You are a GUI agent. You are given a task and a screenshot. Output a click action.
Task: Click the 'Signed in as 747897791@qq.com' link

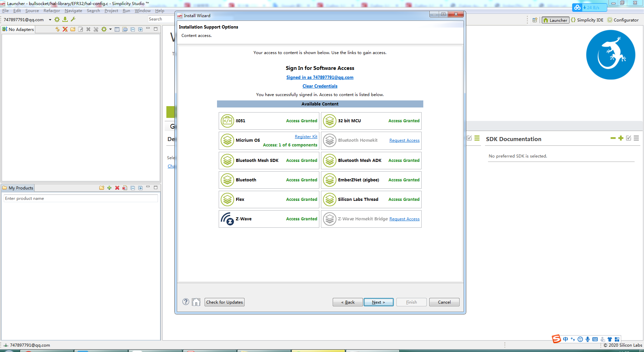click(320, 77)
